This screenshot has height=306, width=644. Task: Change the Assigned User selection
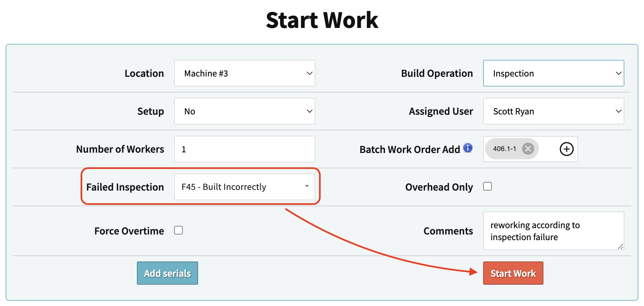tap(553, 111)
